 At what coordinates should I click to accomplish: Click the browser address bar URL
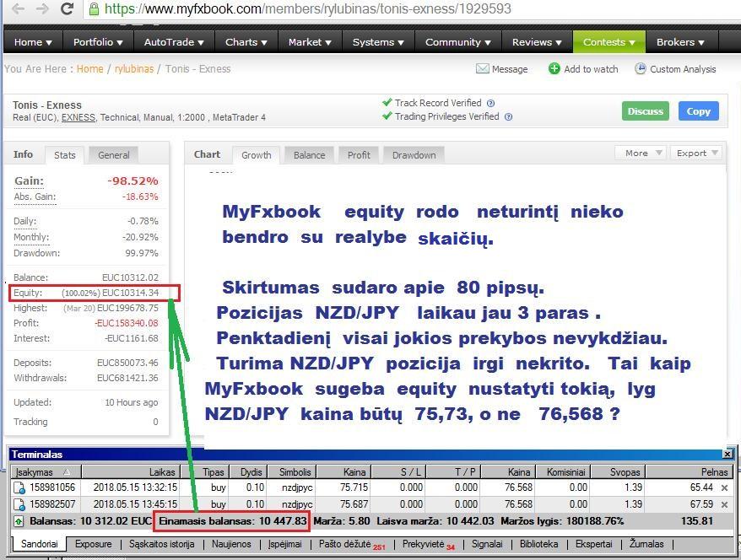pos(308,8)
